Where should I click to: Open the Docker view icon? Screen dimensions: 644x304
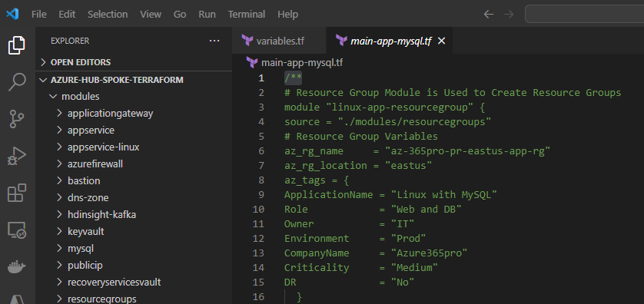click(x=17, y=267)
